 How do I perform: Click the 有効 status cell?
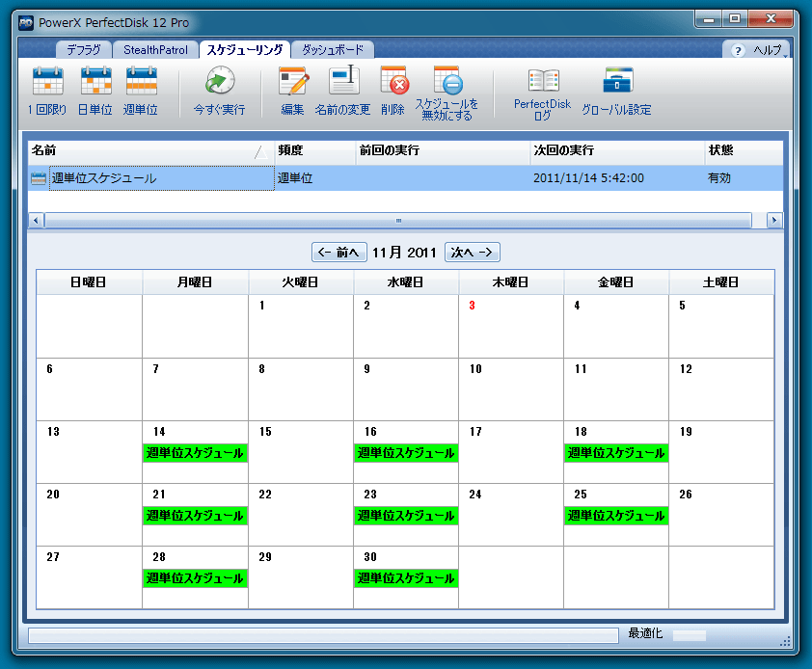click(x=718, y=178)
